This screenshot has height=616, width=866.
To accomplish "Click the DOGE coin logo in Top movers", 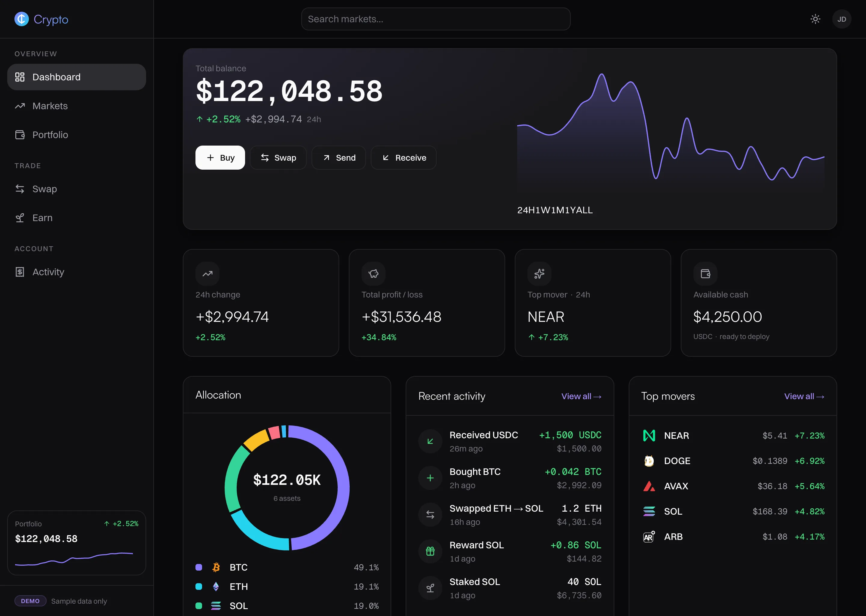I will click(x=649, y=461).
